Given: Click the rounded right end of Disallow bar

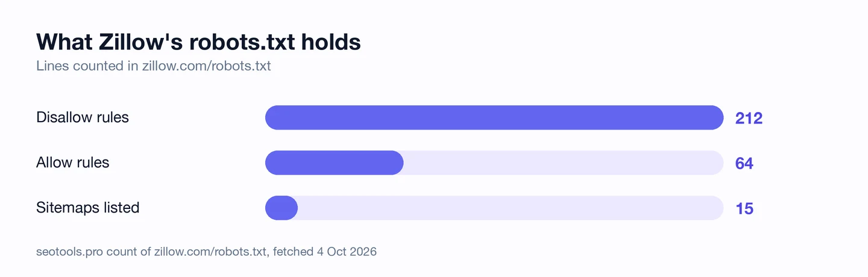Looking at the screenshot, I should (x=714, y=117).
